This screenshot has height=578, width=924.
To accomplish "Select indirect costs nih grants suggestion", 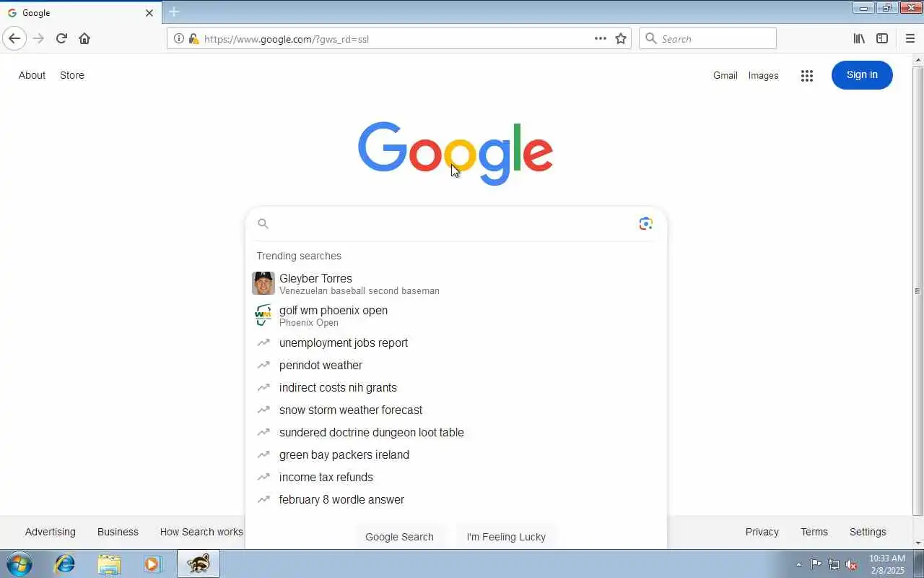I will (x=456, y=387).
